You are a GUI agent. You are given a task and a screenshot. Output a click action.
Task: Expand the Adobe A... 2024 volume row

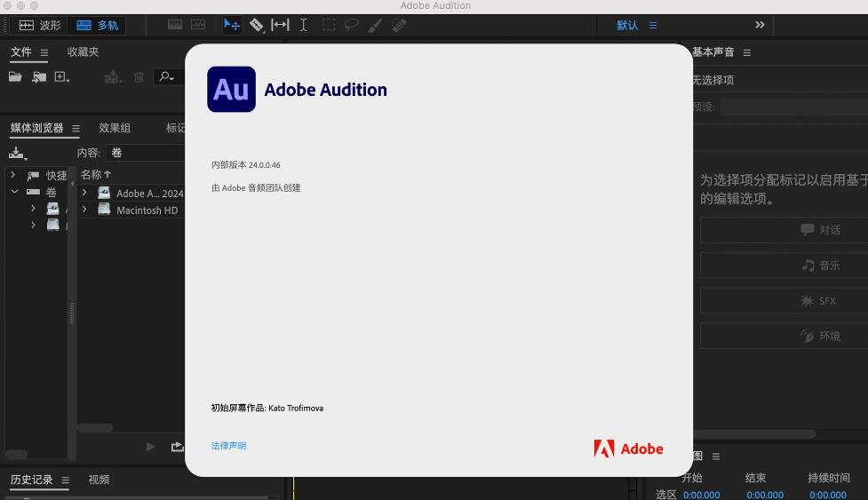click(x=84, y=193)
